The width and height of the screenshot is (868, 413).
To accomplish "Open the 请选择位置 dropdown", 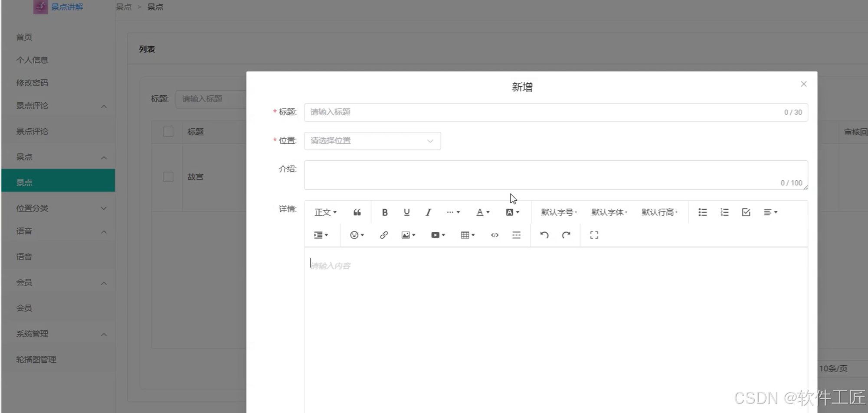I will 372,141.
